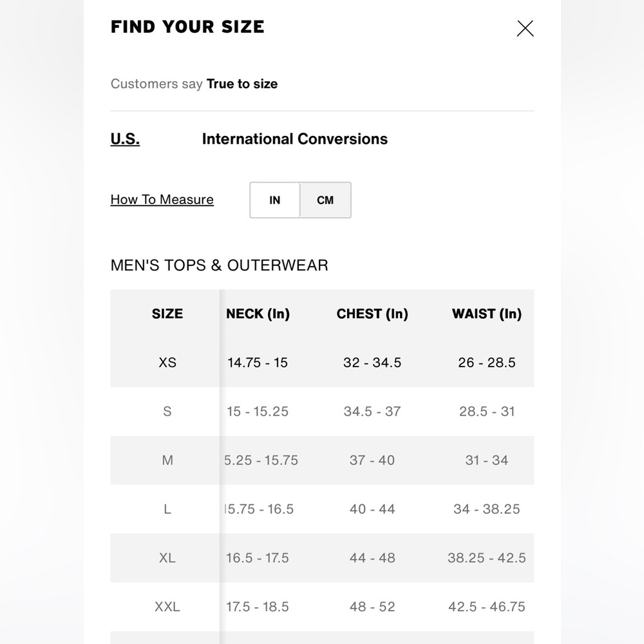Image resolution: width=644 pixels, height=644 pixels.
Task: Click the Men's Tops & Outerwear heading
Action: (x=219, y=265)
